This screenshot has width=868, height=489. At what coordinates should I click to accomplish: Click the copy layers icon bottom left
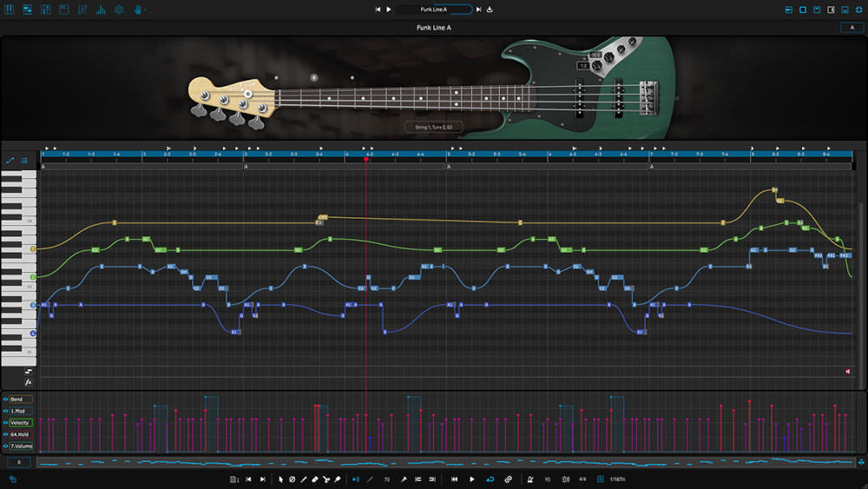(x=12, y=479)
